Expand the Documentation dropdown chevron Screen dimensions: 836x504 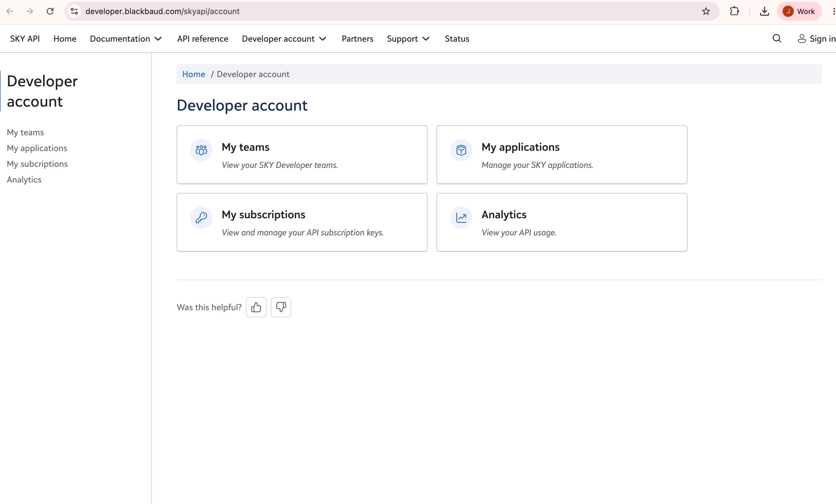(x=158, y=39)
